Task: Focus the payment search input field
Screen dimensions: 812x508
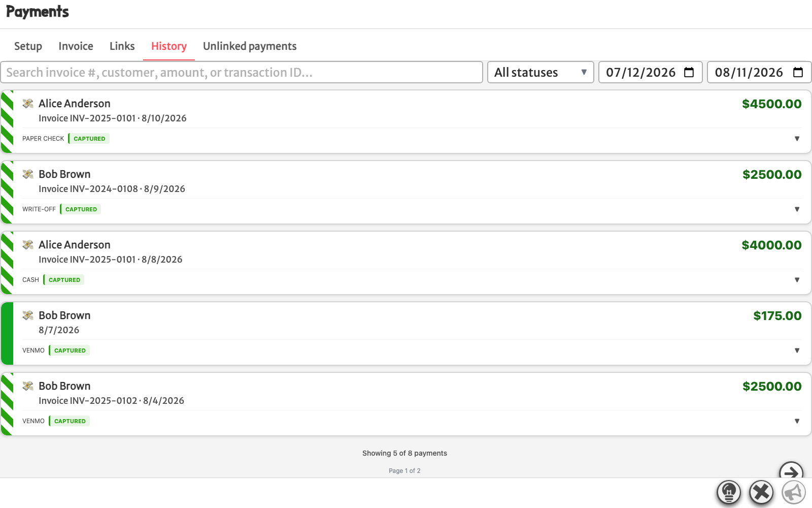Action: tap(242, 72)
